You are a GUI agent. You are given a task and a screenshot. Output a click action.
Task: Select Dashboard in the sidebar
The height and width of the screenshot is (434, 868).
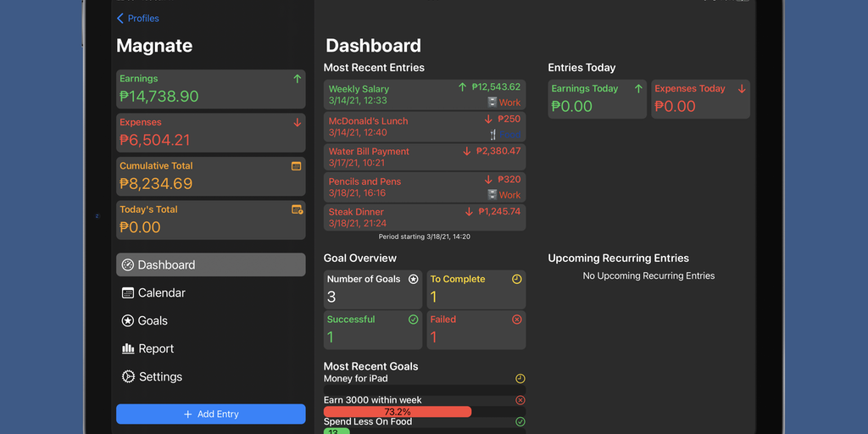pyautogui.click(x=210, y=264)
